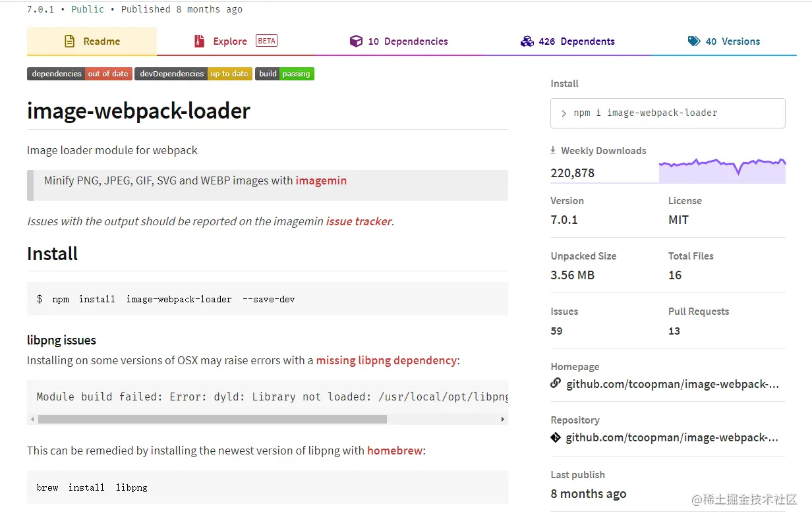Click the libpng issues subheading

coord(61,341)
